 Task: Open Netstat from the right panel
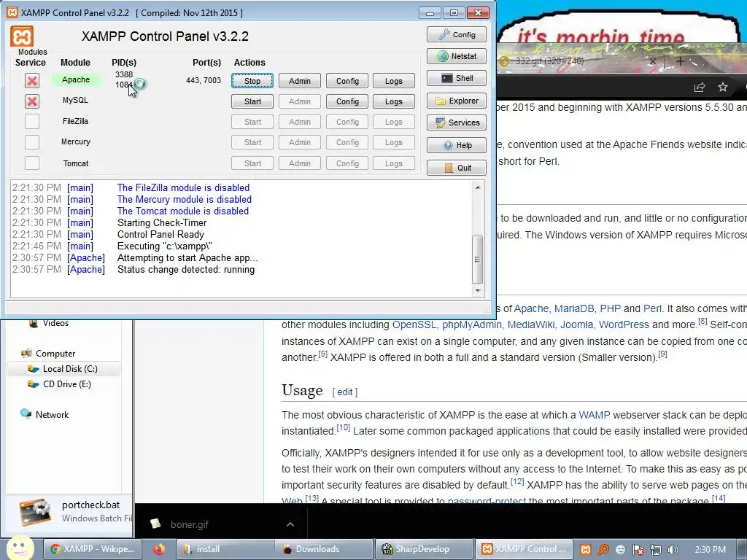point(457,56)
